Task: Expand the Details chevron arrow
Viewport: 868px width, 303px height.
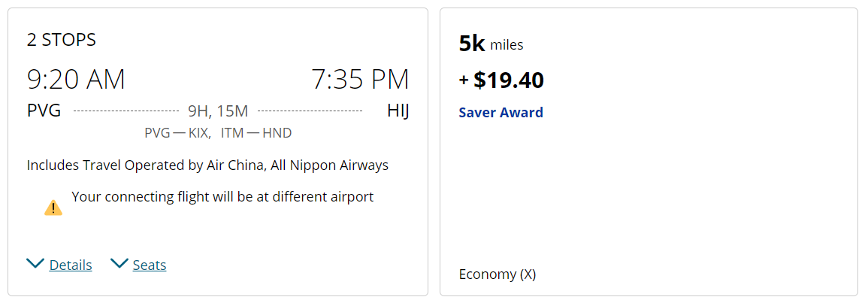Action: tap(35, 263)
